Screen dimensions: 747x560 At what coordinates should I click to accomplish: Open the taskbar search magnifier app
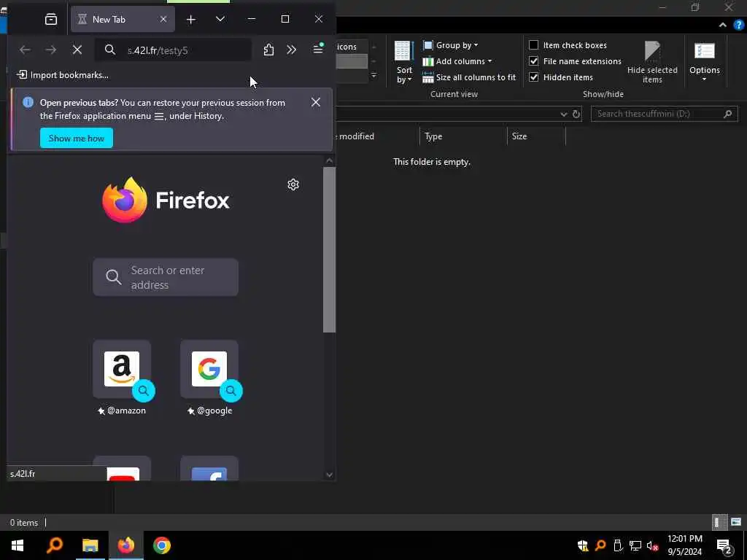[x=54, y=545]
